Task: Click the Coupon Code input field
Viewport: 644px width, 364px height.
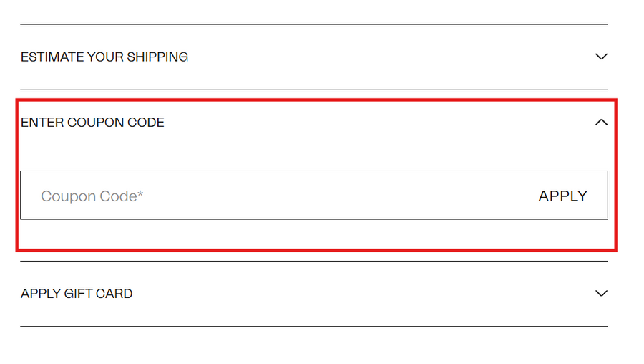Action: click(272, 196)
